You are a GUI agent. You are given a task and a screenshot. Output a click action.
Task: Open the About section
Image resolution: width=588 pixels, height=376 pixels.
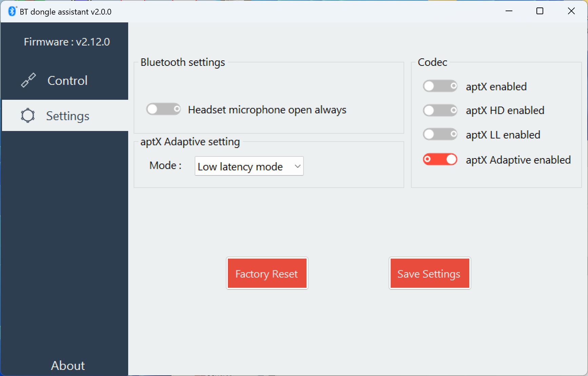(68, 365)
